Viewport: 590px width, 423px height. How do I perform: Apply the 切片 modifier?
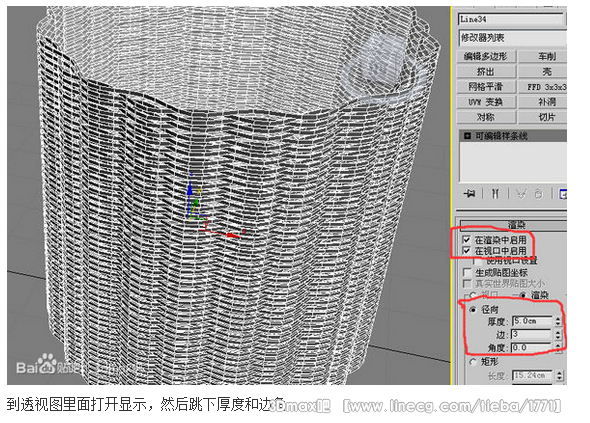point(543,117)
